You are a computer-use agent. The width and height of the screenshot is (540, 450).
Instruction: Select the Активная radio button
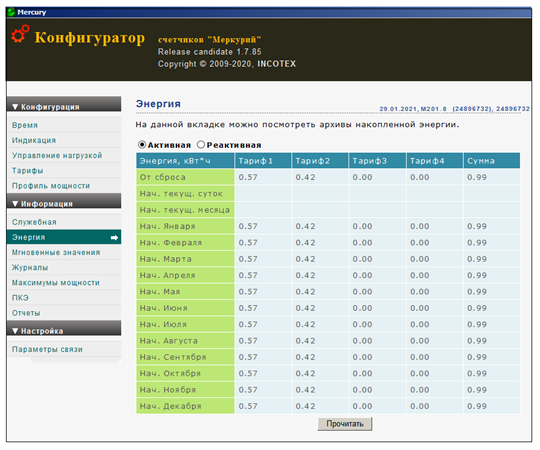point(142,145)
